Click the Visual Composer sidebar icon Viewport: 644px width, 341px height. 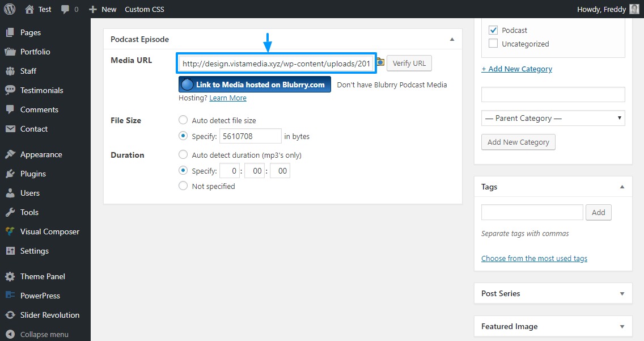click(10, 231)
